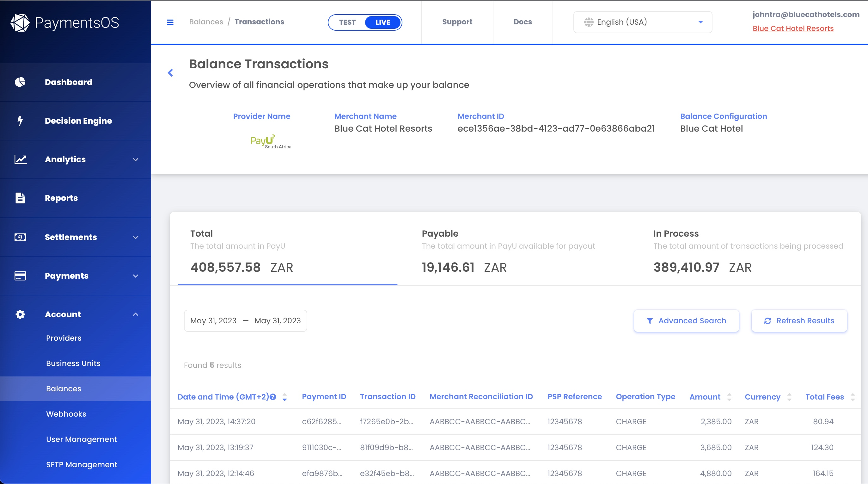This screenshot has width=868, height=484.
Task: Click the Transaction ID column header
Action: click(x=388, y=397)
